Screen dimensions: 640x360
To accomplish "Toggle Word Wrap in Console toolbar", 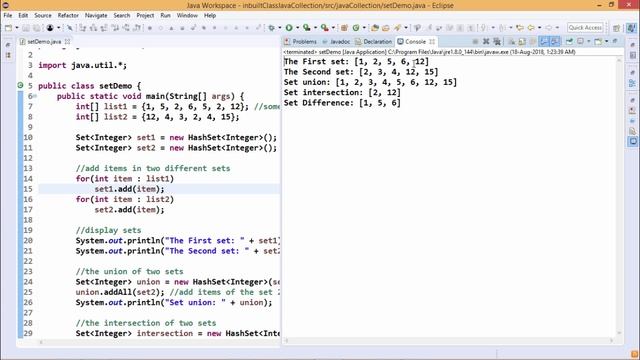I will coord(532,41).
